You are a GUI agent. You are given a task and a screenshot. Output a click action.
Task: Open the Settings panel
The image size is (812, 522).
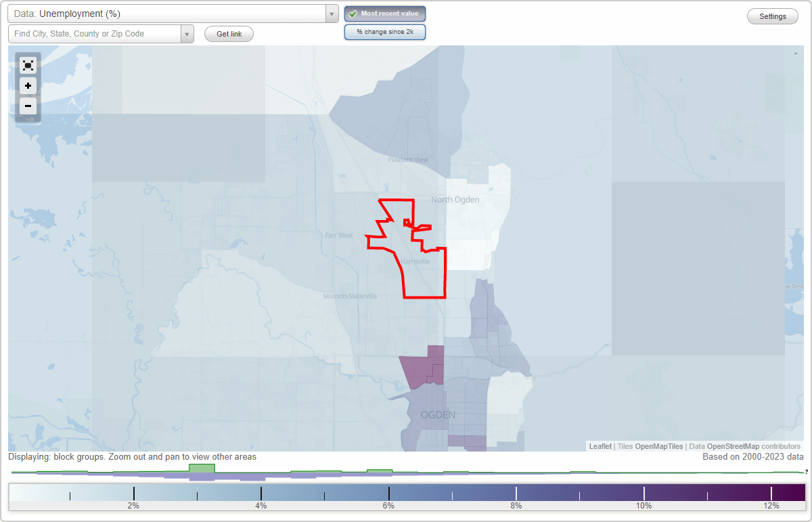tap(772, 16)
